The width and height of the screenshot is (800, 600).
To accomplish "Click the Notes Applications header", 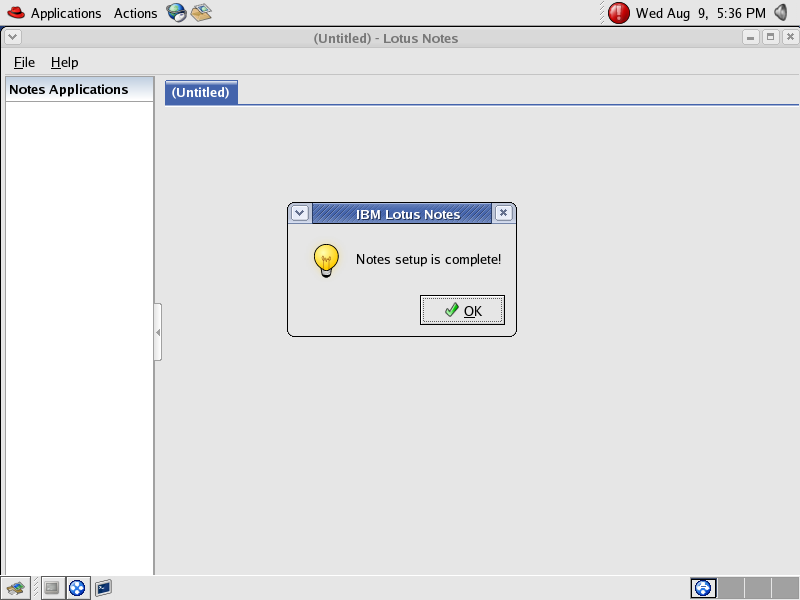I will pyautogui.click(x=80, y=89).
